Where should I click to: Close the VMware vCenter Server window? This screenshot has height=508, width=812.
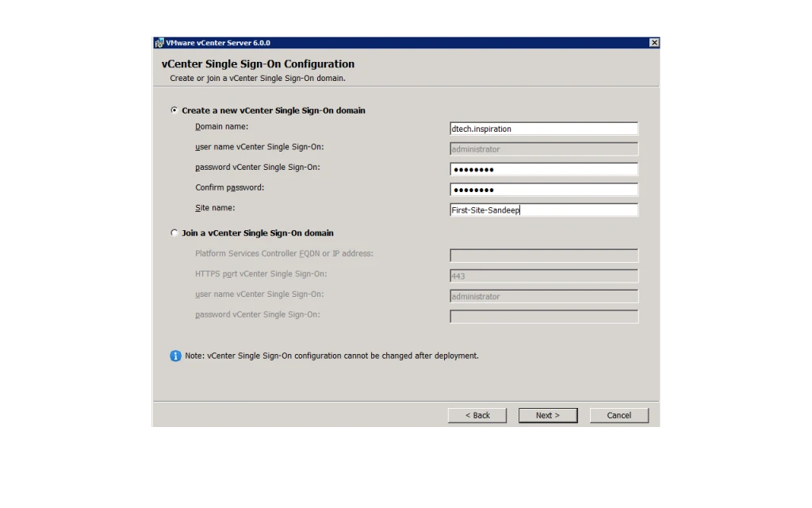[x=654, y=43]
